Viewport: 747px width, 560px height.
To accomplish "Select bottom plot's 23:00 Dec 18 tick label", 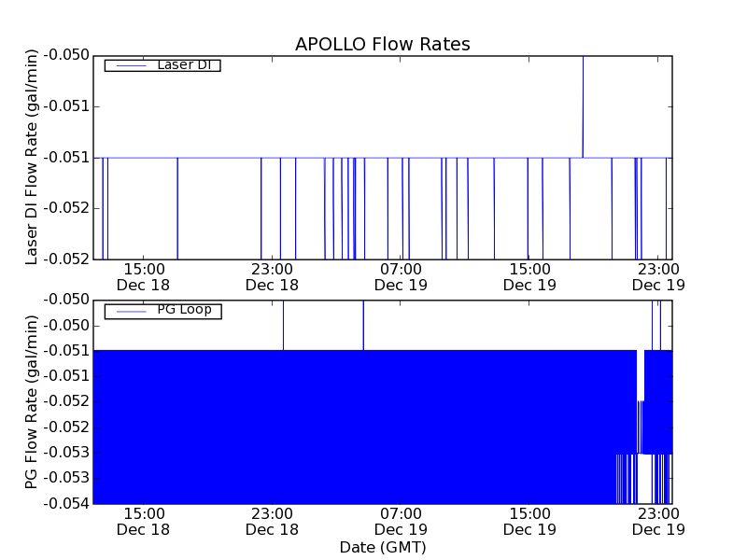I will [272, 522].
